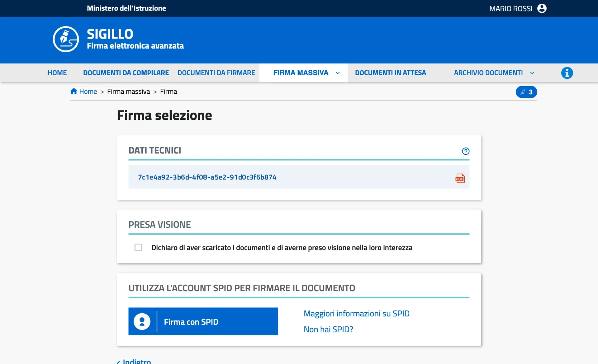The width and height of the screenshot is (598, 364).
Task: Click the help question mark in Dati Tecnici
Action: [466, 151]
